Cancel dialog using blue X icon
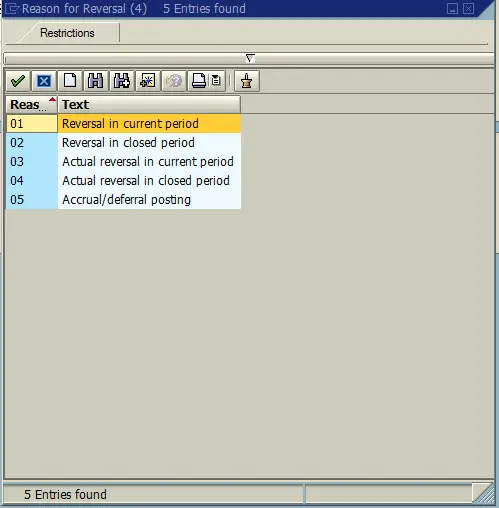The image size is (499, 508). point(44,81)
